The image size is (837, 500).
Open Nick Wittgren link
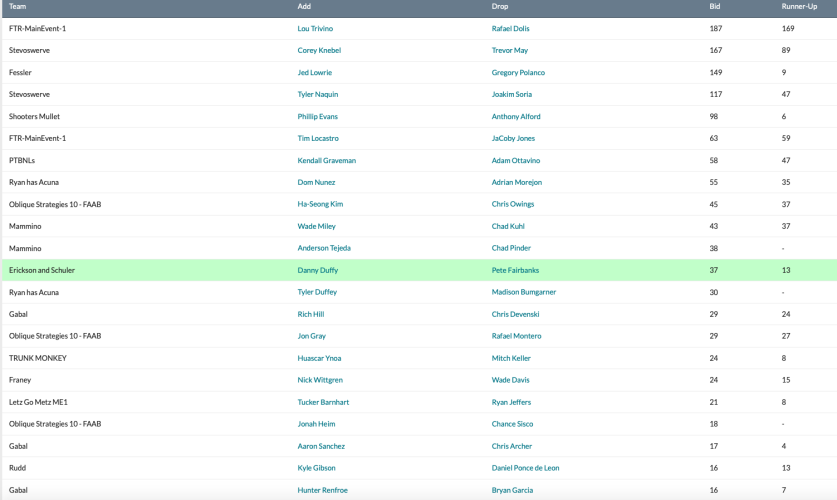[320, 380]
